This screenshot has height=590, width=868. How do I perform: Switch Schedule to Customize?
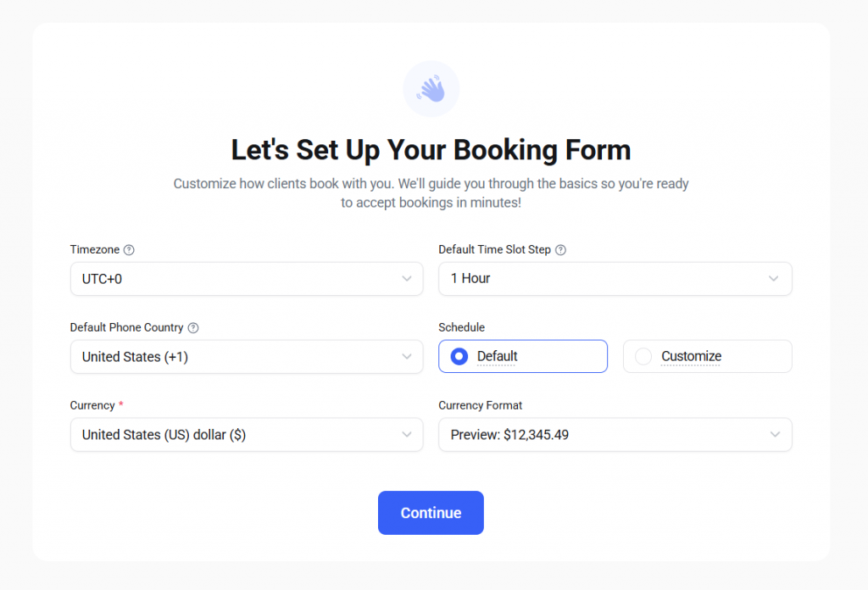click(x=642, y=356)
